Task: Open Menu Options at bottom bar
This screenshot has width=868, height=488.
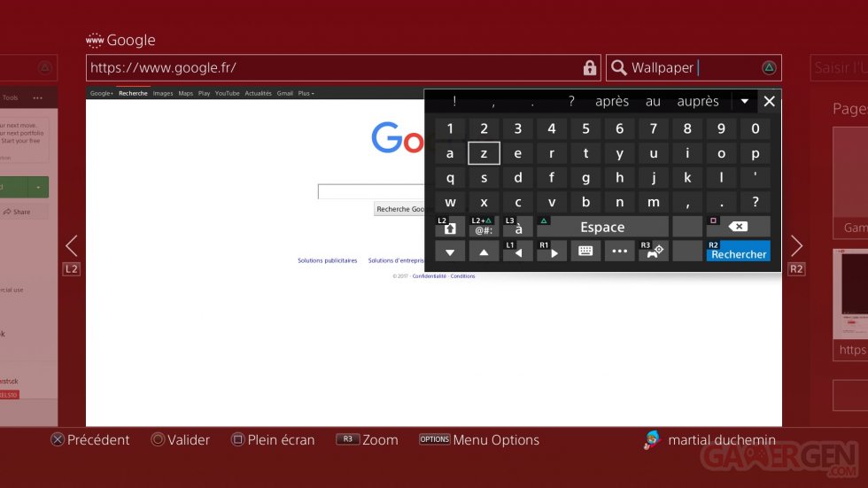Action: (479, 440)
